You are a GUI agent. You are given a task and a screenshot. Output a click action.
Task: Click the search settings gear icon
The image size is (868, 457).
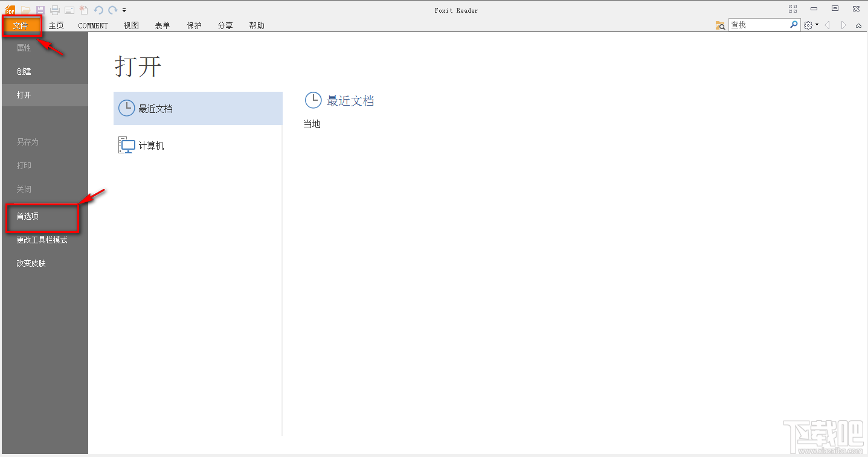click(808, 25)
